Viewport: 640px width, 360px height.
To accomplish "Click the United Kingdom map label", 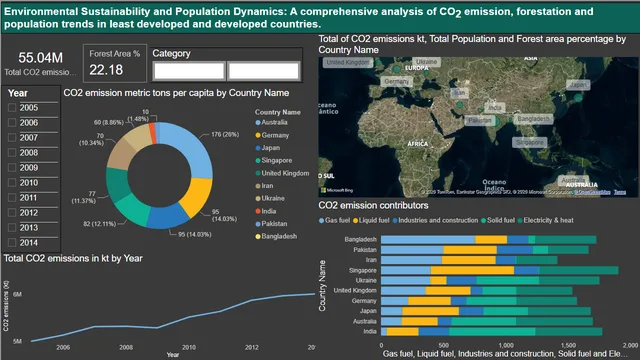I will click(347, 62).
